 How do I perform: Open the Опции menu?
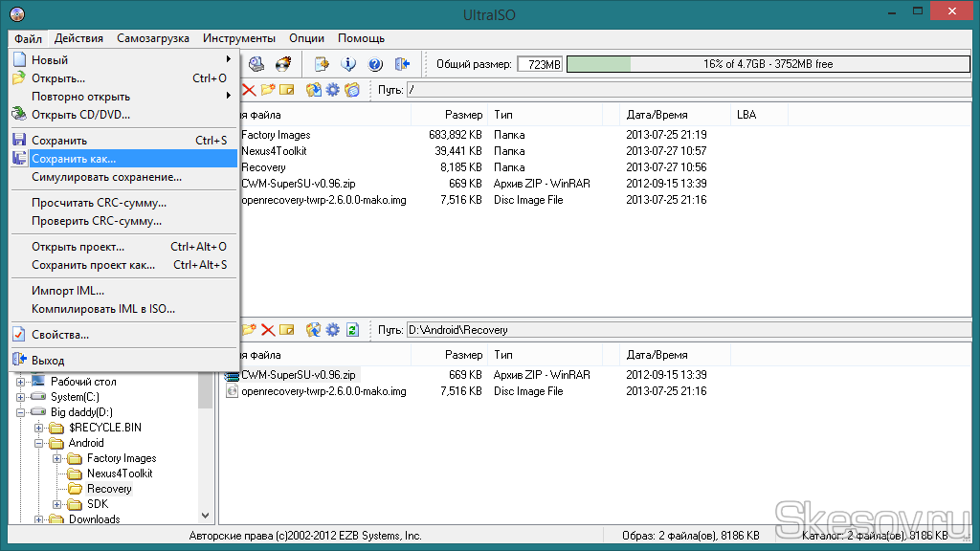[307, 38]
